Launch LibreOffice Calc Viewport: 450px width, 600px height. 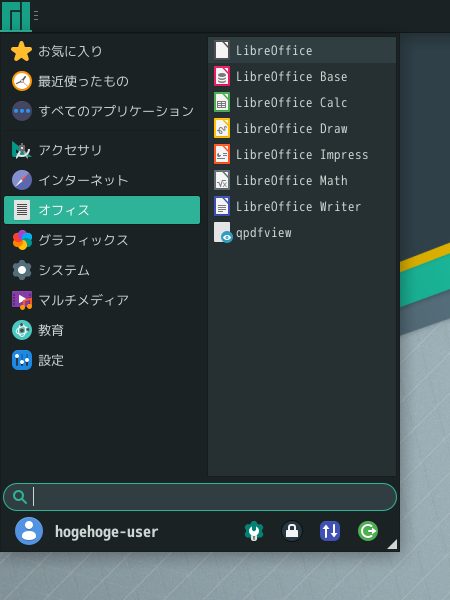[302, 103]
